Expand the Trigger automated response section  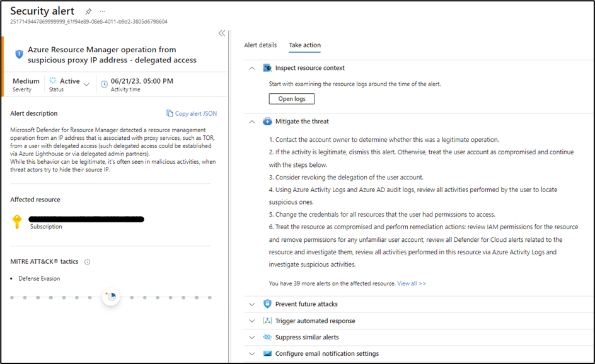point(252,321)
